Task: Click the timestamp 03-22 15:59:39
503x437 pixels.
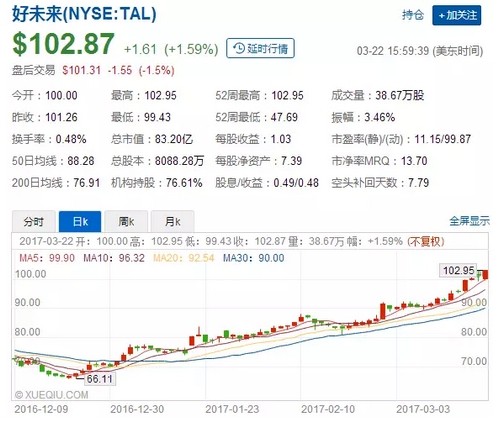Action: point(393,51)
